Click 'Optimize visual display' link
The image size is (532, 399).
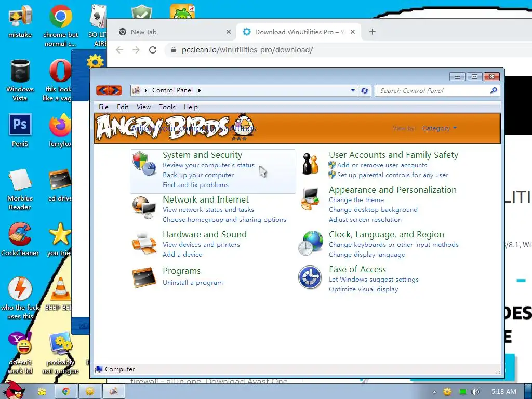pyautogui.click(x=363, y=289)
